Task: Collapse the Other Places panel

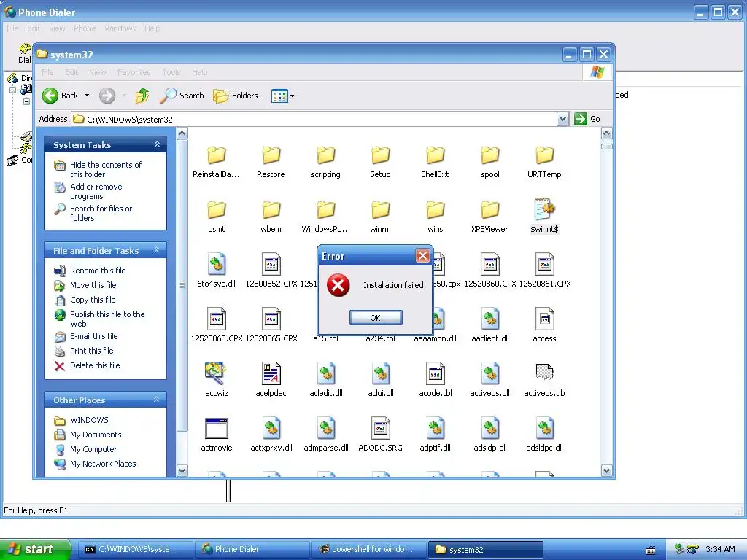Action: 156,400
